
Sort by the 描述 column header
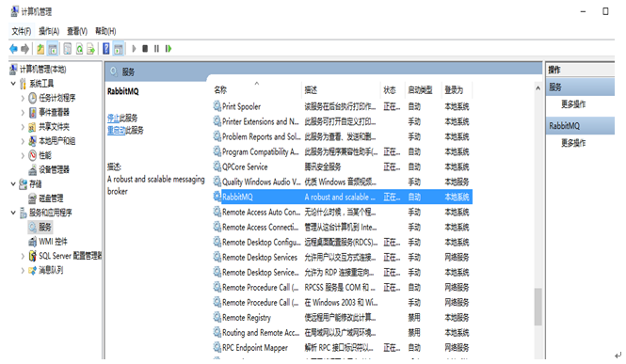click(311, 90)
